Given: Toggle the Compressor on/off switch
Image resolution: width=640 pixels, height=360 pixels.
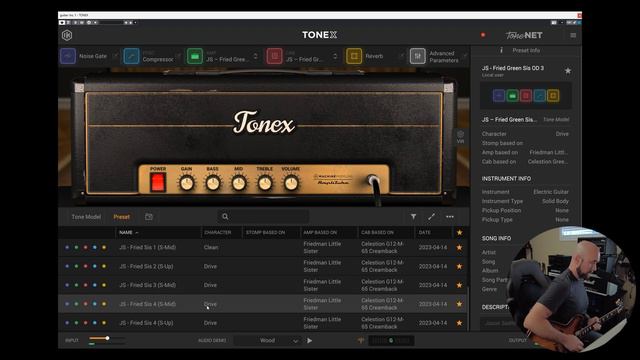Looking at the screenshot, I should [178, 56].
